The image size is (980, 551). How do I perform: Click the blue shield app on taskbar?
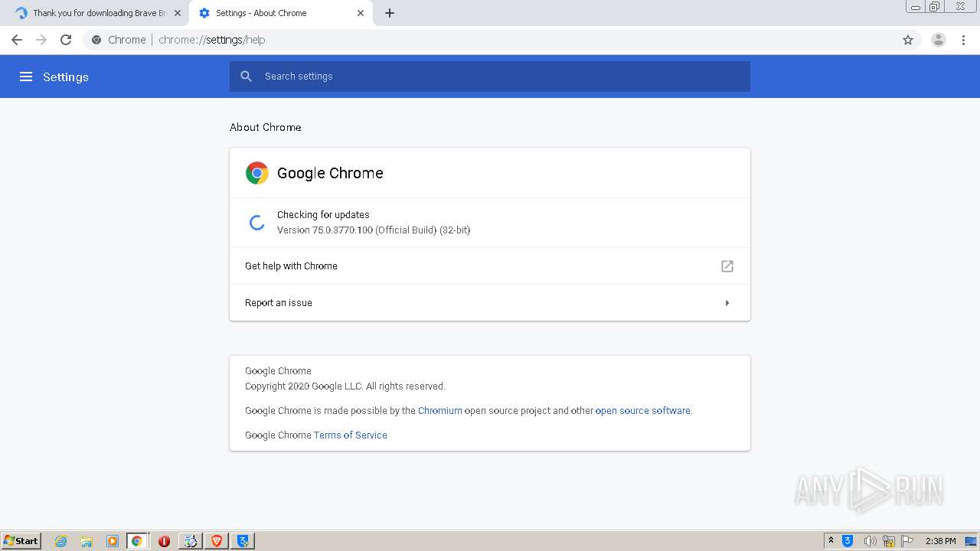[x=243, y=541]
